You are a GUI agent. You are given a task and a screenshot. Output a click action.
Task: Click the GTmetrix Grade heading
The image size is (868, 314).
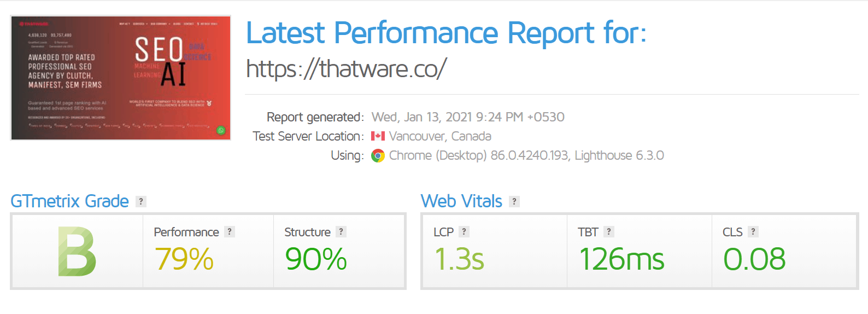coord(70,201)
